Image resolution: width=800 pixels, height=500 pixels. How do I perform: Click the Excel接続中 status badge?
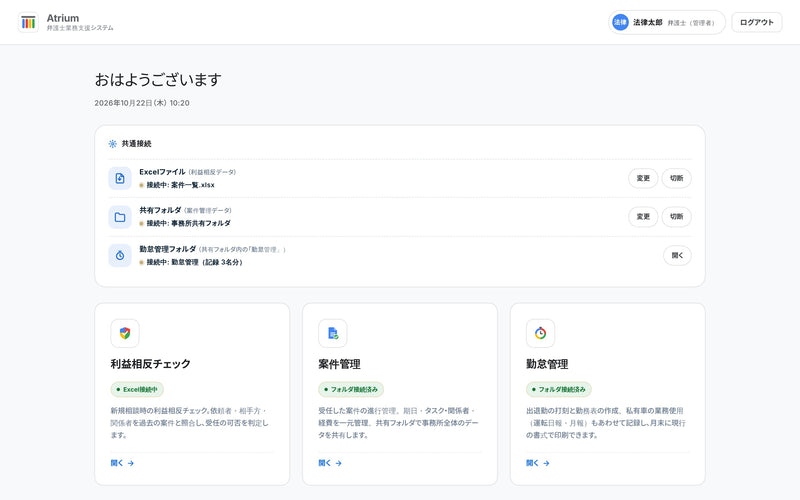click(137, 389)
